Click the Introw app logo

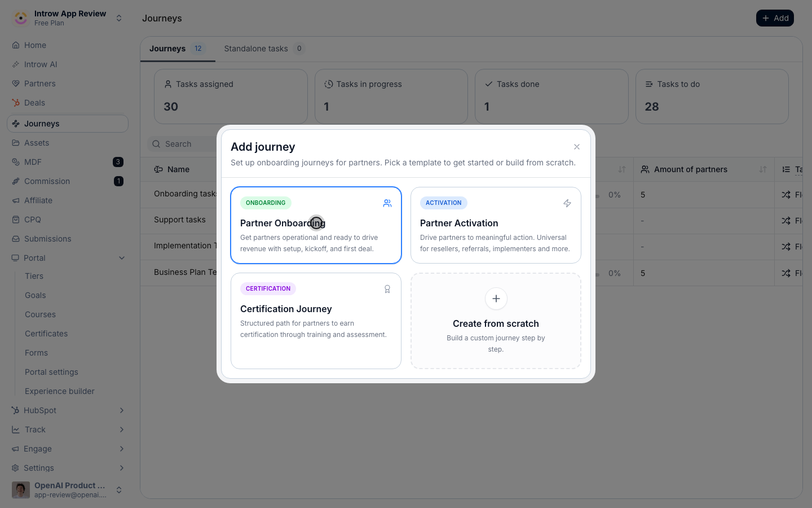pyautogui.click(x=21, y=18)
